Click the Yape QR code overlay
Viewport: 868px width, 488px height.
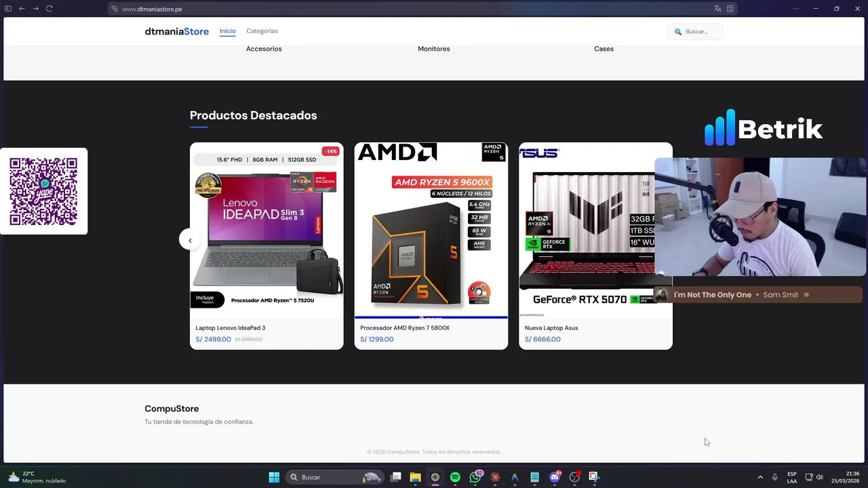[x=43, y=191]
